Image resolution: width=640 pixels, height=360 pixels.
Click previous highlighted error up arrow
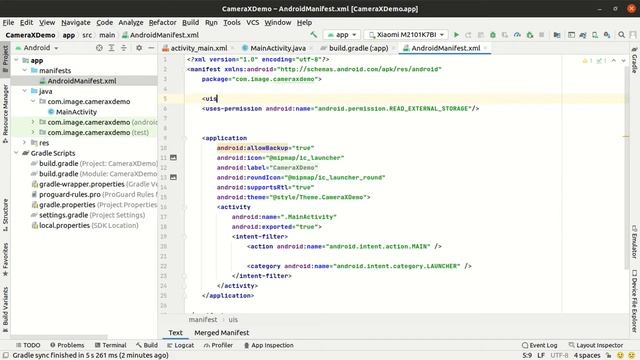pyautogui.click(x=614, y=60)
